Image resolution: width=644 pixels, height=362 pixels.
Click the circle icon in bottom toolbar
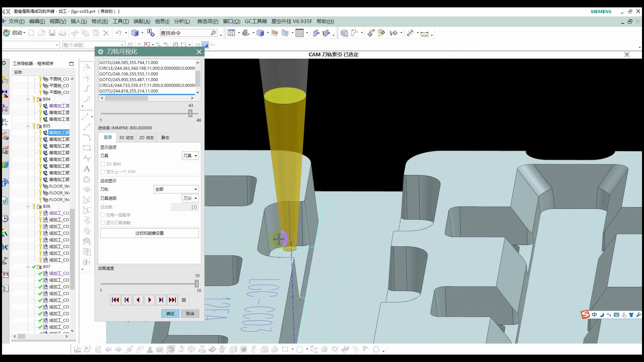tap(376, 350)
